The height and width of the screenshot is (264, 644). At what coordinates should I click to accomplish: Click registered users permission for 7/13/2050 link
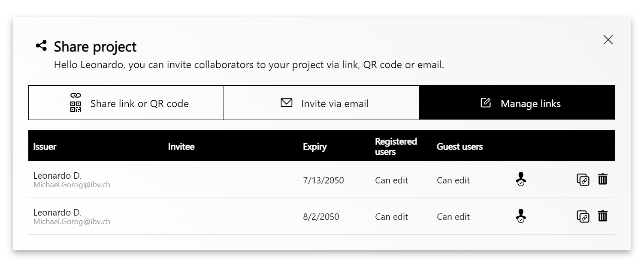click(x=391, y=180)
